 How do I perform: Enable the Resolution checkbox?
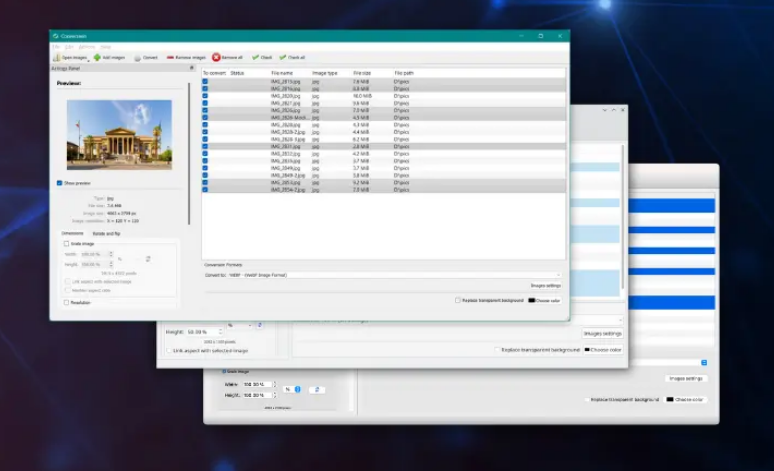click(x=66, y=303)
